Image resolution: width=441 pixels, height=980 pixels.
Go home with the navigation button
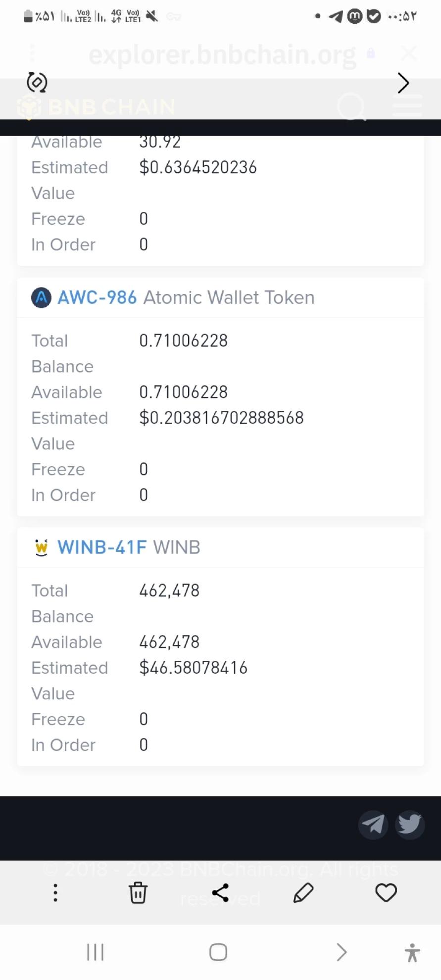click(218, 952)
